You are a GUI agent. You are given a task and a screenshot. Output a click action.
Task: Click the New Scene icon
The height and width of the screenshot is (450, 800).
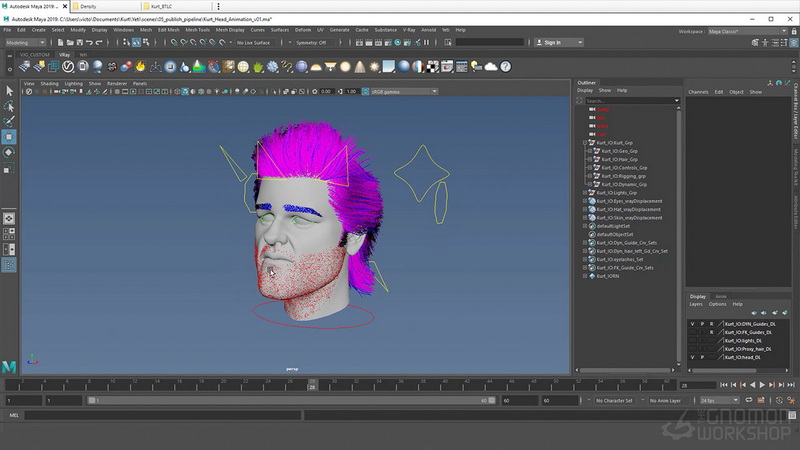[60, 42]
